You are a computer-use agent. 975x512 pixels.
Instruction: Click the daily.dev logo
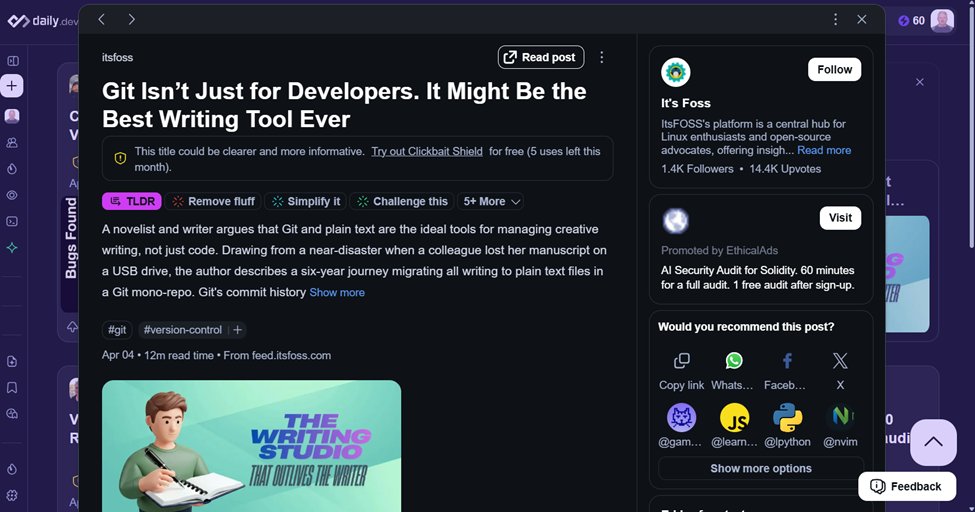click(42, 21)
